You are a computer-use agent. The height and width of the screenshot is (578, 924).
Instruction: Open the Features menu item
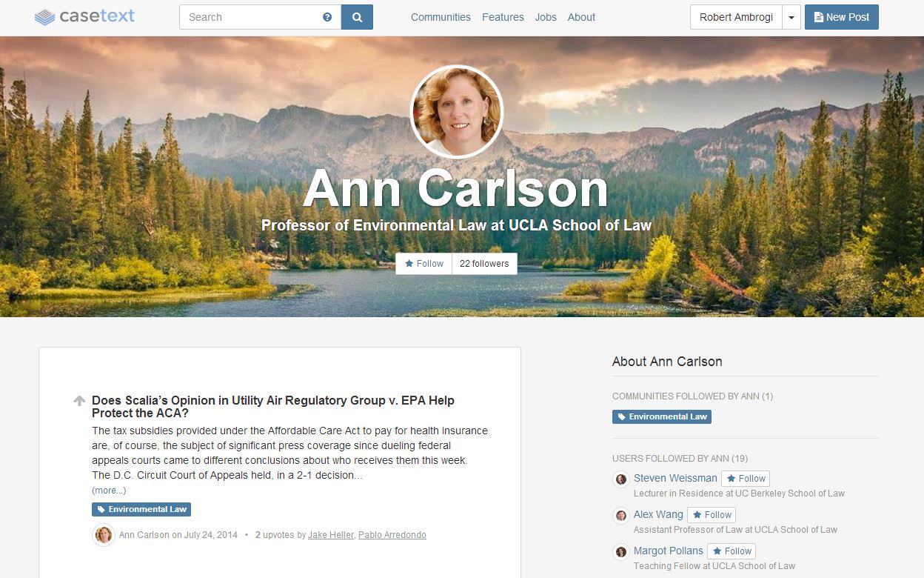[503, 17]
